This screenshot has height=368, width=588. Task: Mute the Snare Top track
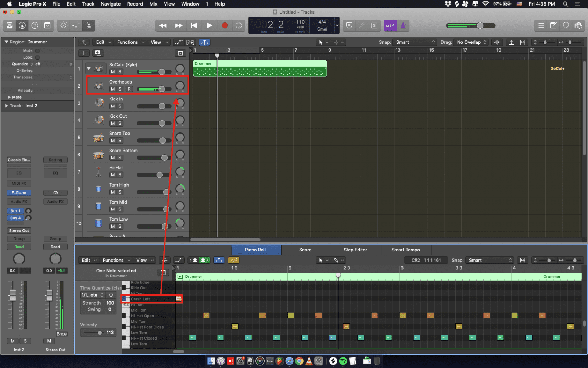click(113, 141)
